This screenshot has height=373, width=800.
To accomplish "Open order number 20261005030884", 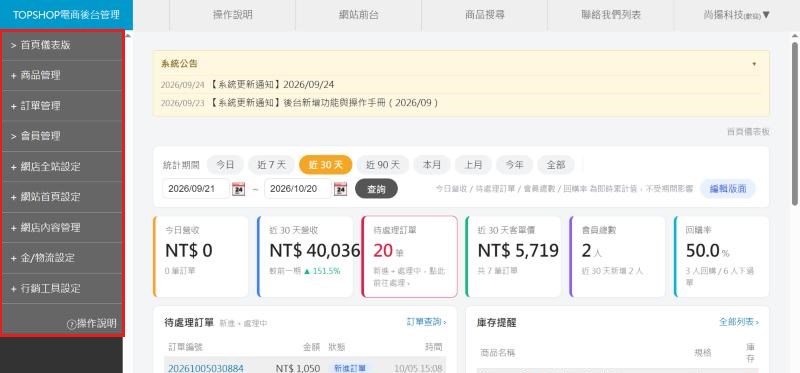I will coord(206,368).
